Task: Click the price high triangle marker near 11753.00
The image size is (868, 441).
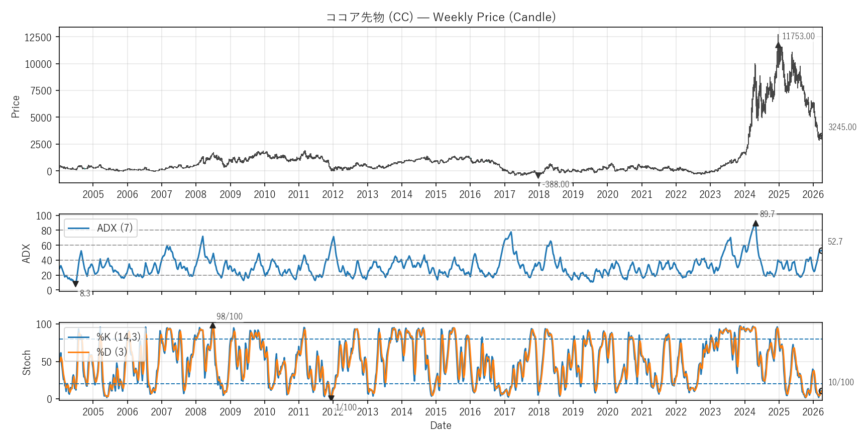Action: click(x=778, y=45)
